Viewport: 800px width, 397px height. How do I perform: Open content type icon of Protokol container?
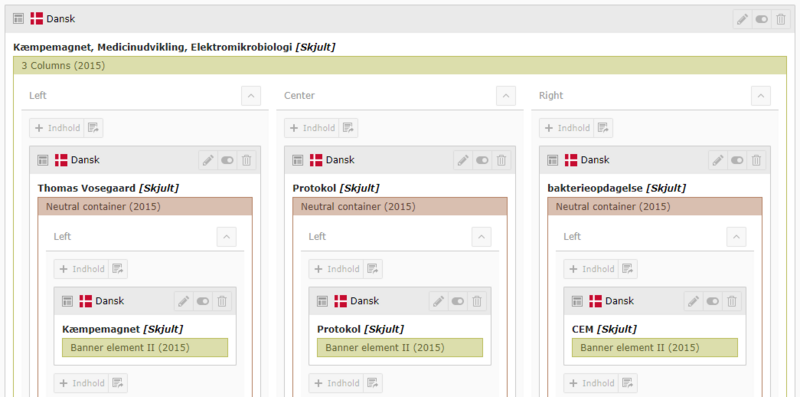[297, 160]
